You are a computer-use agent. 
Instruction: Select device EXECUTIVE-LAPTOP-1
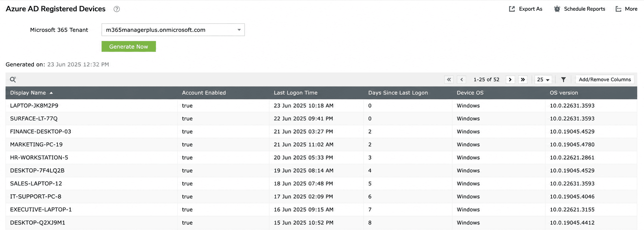coord(41,209)
